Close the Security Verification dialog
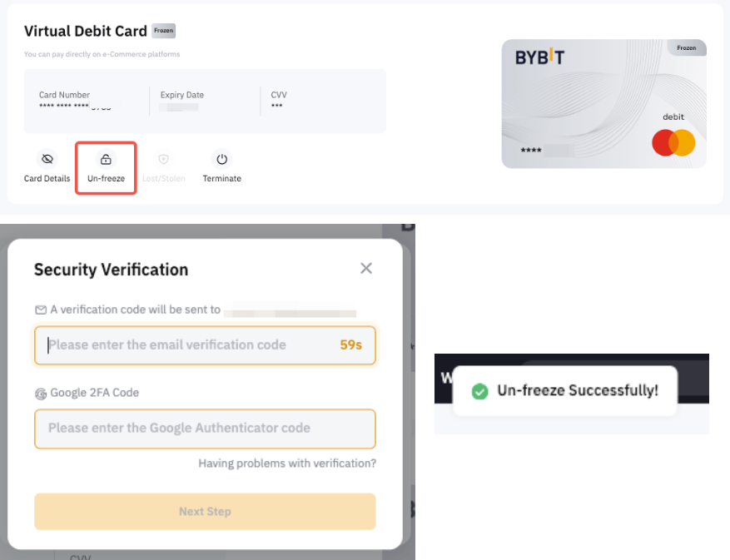This screenshot has height=560, width=730. (365, 268)
